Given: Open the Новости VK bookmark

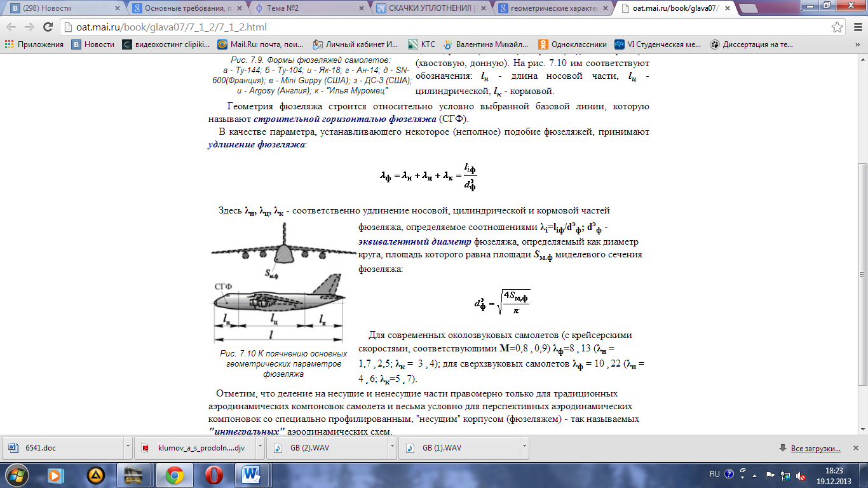Looking at the screenshot, I should (93, 44).
